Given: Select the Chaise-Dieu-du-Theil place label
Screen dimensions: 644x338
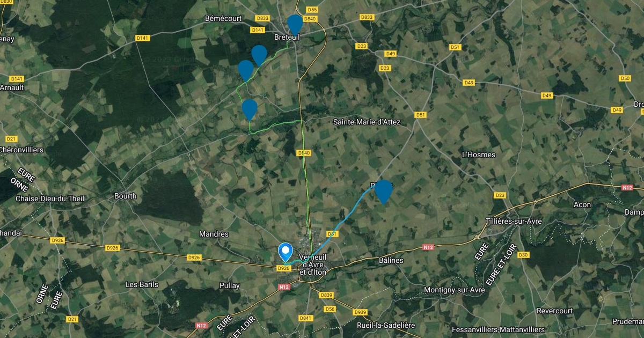Looking at the screenshot, I should pos(50,199).
